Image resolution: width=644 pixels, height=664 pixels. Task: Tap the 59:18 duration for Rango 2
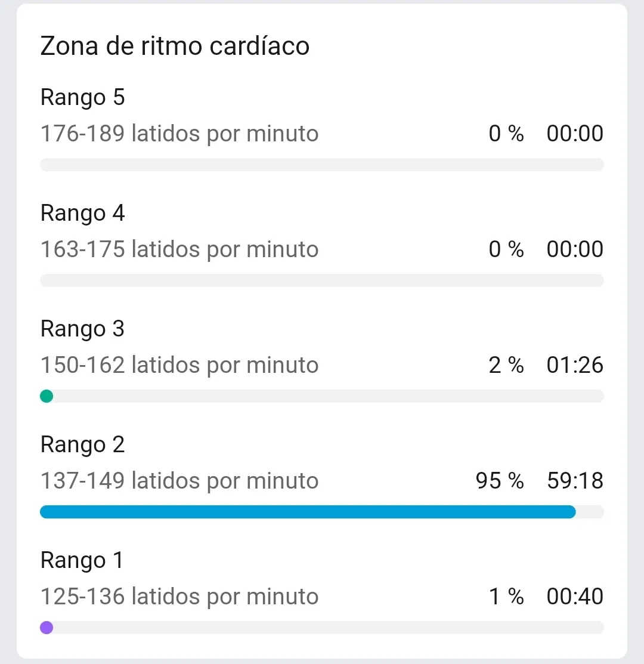[x=575, y=481]
